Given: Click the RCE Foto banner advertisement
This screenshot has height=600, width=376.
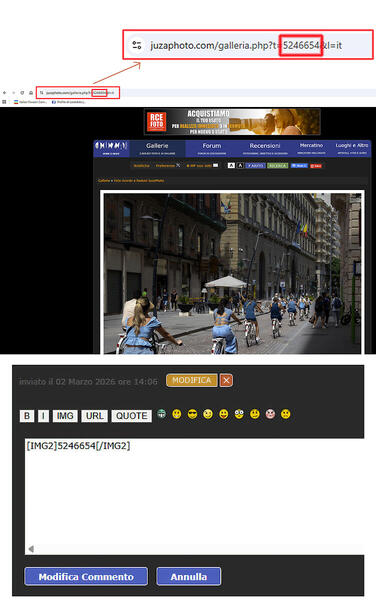Looking at the screenshot, I should point(232,122).
